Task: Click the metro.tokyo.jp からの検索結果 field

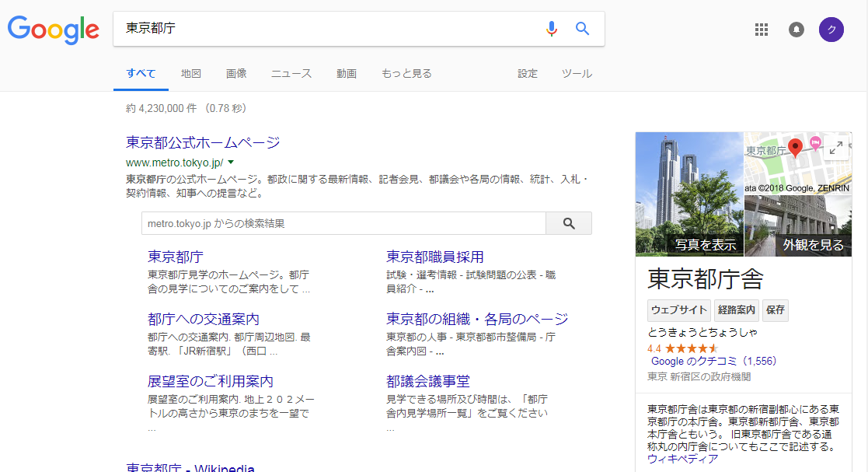Action: pyautogui.click(x=343, y=223)
